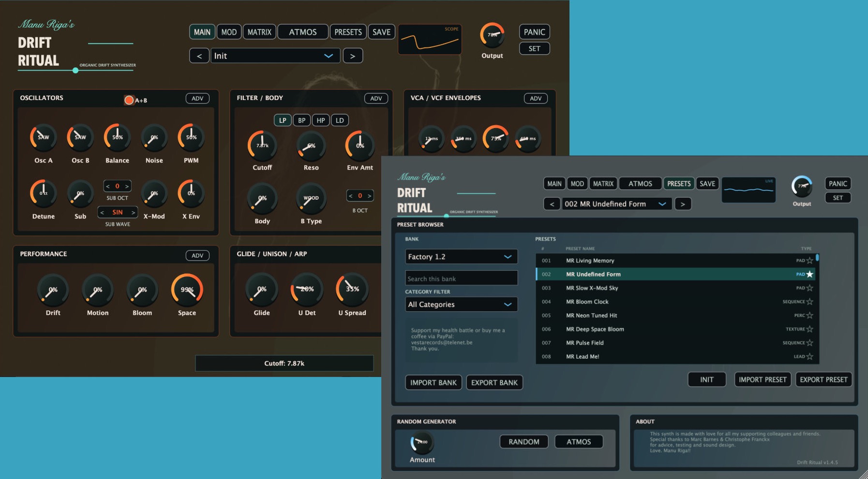
Task: Expand the 002 MR Undefined Form dropdown
Action: point(617,204)
